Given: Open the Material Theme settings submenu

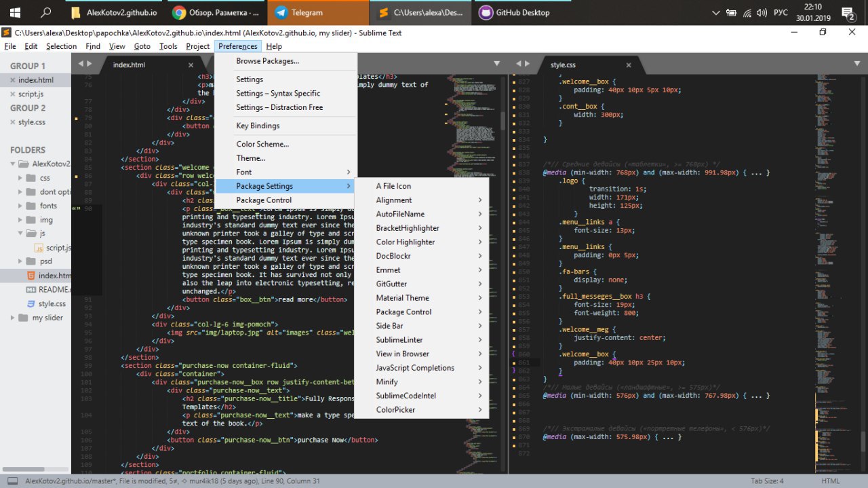Looking at the screenshot, I should [421, 298].
